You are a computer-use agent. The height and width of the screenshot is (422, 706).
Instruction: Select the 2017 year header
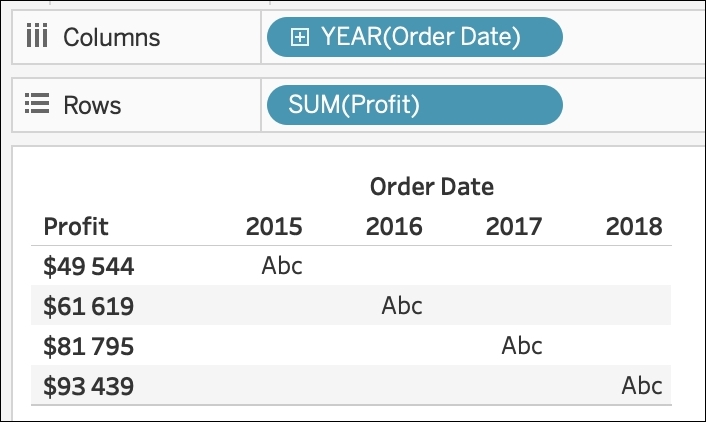click(514, 226)
